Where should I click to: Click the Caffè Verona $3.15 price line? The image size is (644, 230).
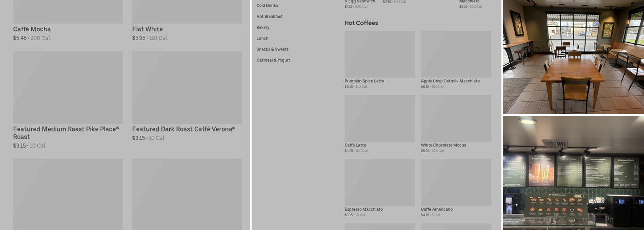click(x=149, y=138)
